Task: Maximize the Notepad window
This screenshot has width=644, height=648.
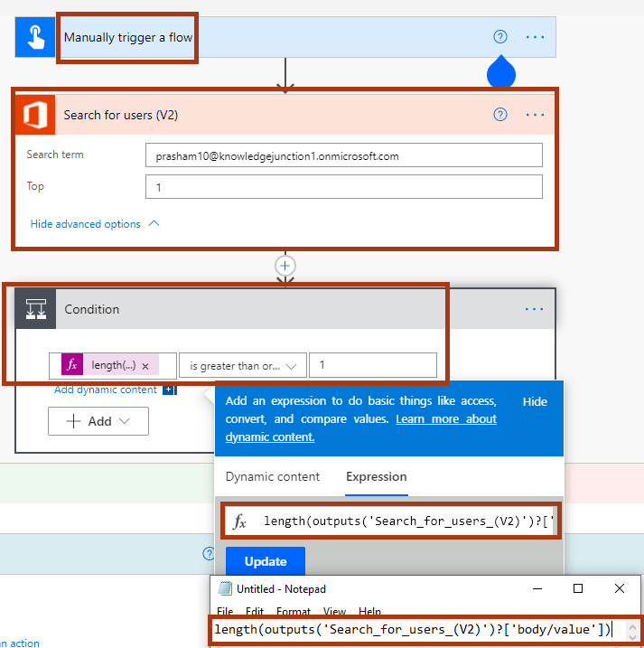Action: (x=578, y=588)
